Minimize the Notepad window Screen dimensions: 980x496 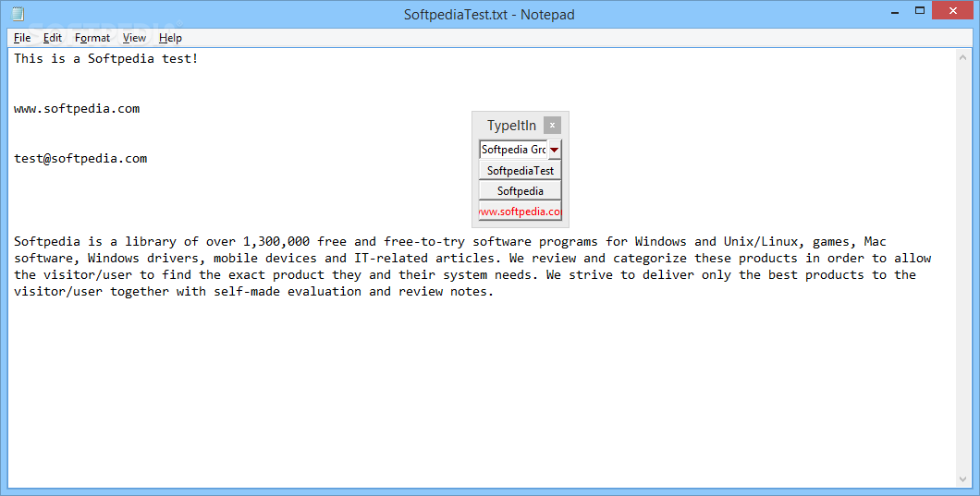pyautogui.click(x=895, y=10)
